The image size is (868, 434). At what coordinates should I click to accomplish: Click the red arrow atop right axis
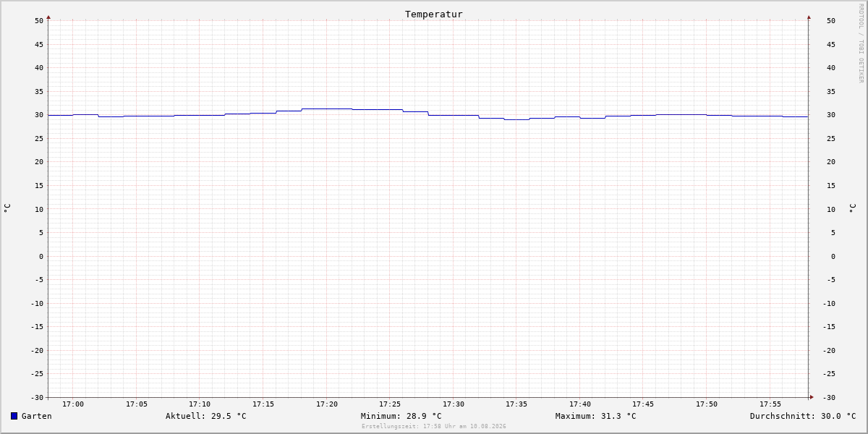pyautogui.click(x=809, y=17)
